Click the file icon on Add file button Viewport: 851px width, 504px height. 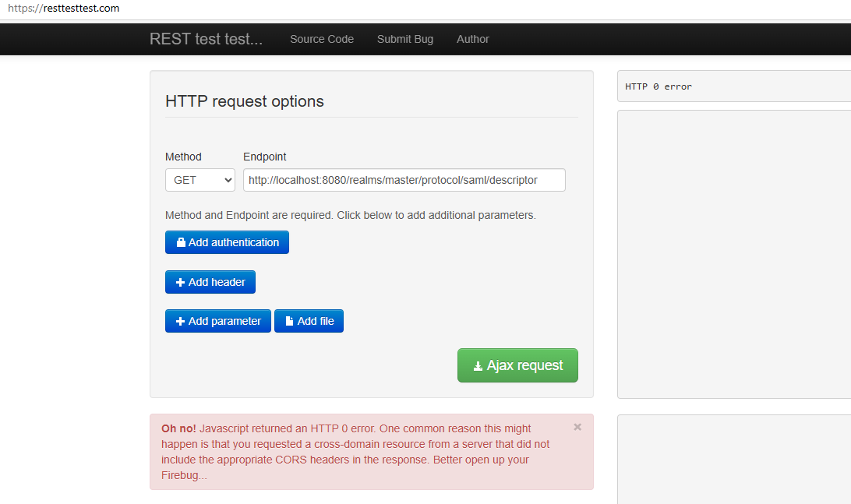(290, 321)
